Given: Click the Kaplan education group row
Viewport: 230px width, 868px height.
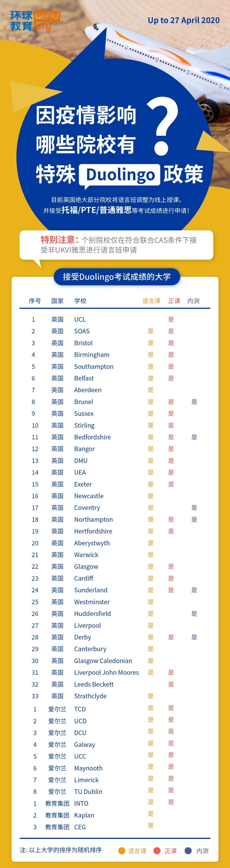Looking at the screenshot, I should pyautogui.click(x=115, y=815).
